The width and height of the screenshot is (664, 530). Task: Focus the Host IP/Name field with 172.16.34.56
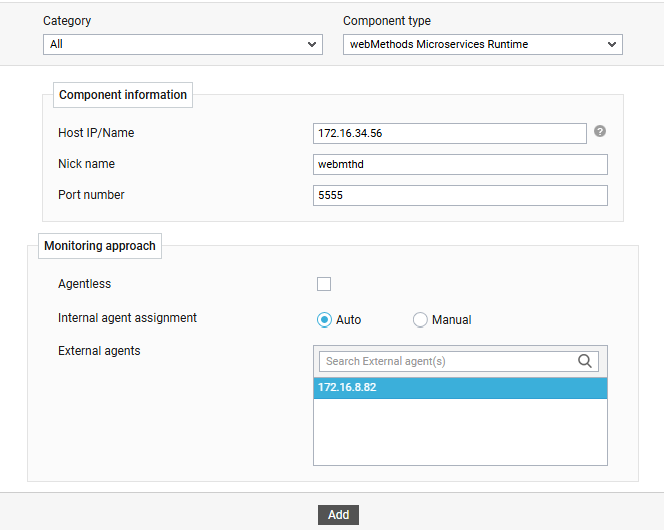(x=449, y=133)
